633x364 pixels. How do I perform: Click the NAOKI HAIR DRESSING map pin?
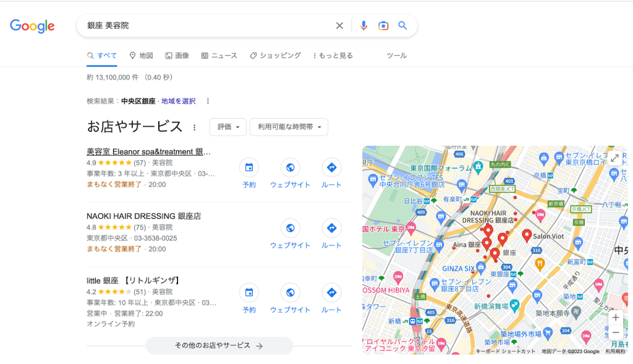coord(488,231)
